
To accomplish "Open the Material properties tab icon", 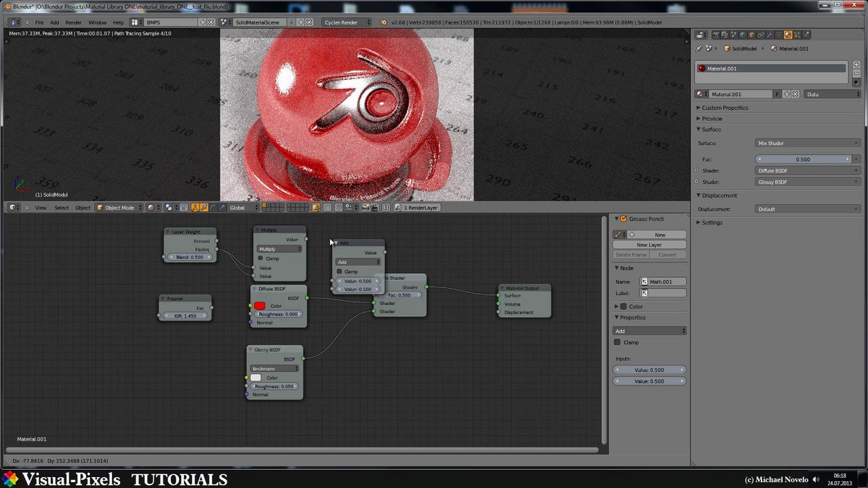I will pyautogui.click(x=788, y=35).
